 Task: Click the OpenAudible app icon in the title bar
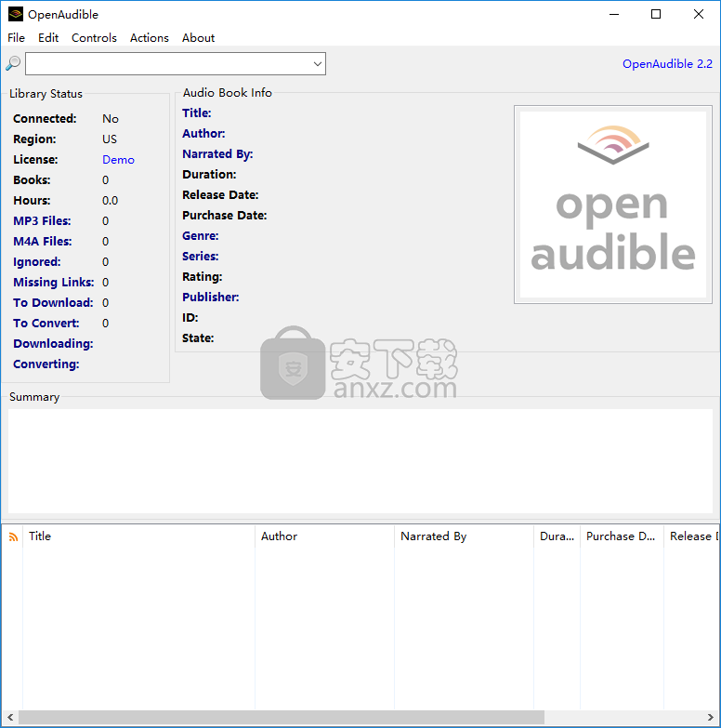(15, 14)
